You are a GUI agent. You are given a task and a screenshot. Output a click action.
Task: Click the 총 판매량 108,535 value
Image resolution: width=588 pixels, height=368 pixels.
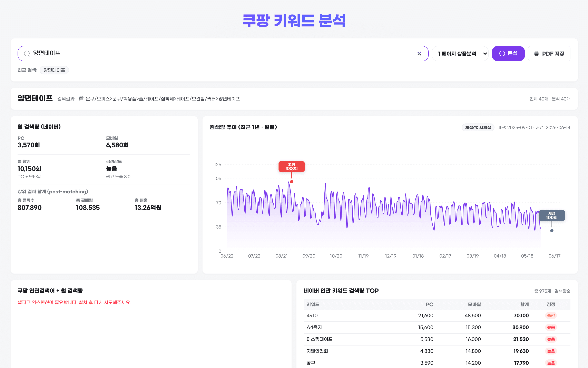pos(88,208)
